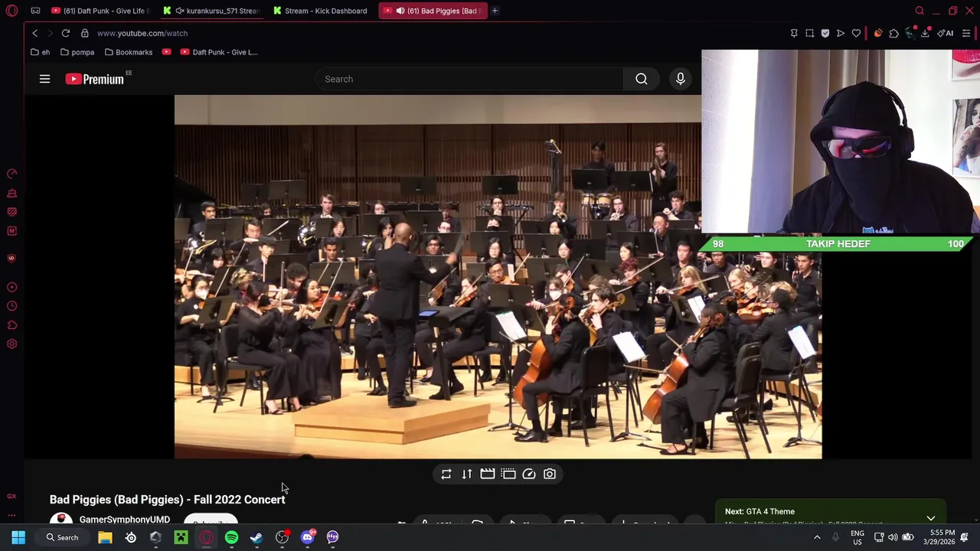Toggle cinema mode clapperboard icon
Viewport: 980px width, 551px height.
pyautogui.click(x=488, y=474)
